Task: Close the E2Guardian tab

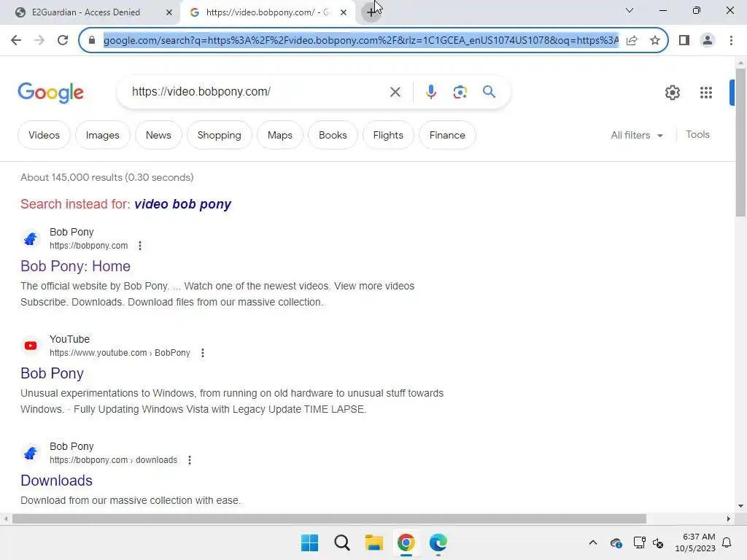Action: 169,12
